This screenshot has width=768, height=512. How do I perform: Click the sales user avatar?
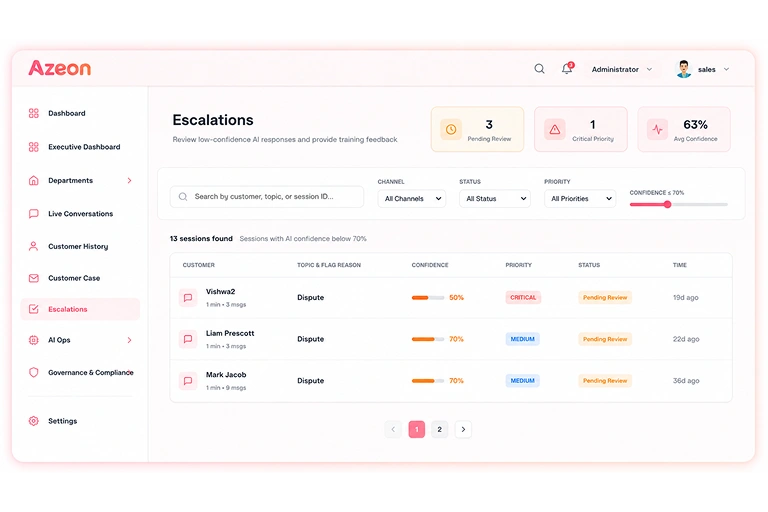(683, 69)
